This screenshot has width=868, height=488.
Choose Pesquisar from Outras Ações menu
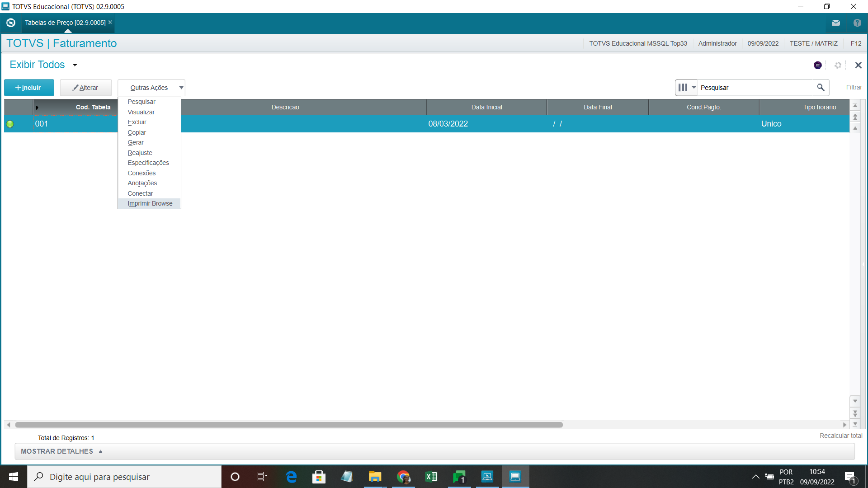[142, 102]
